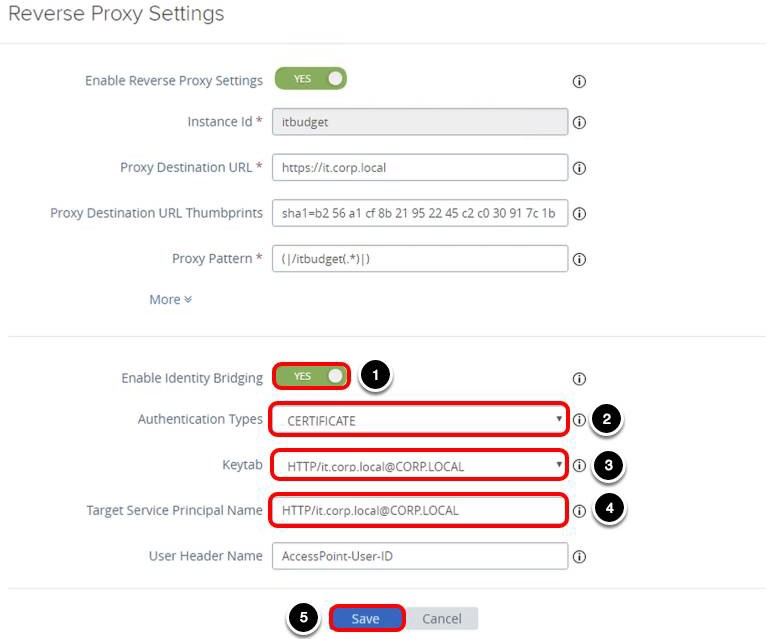Click info icon beside Proxy Pattern

coord(578,259)
